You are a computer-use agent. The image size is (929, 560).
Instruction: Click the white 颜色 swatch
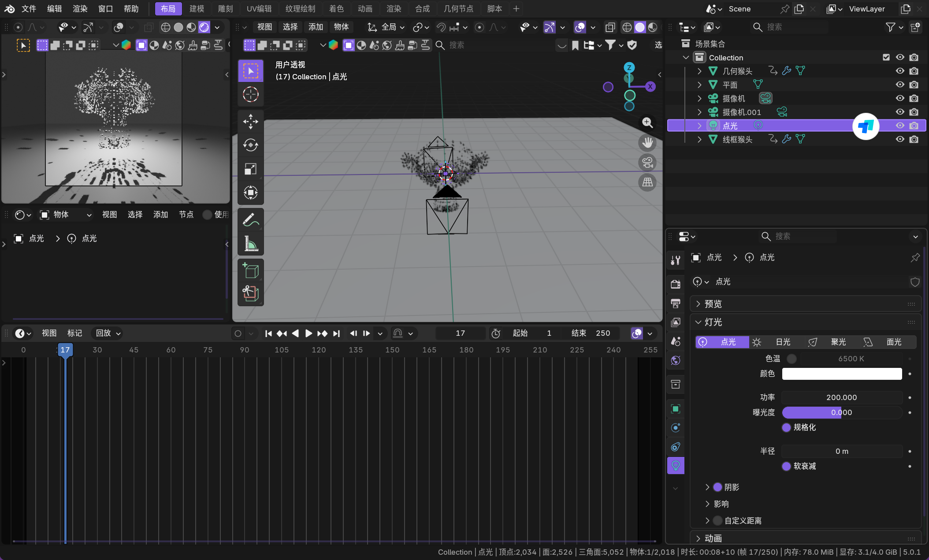pos(841,374)
